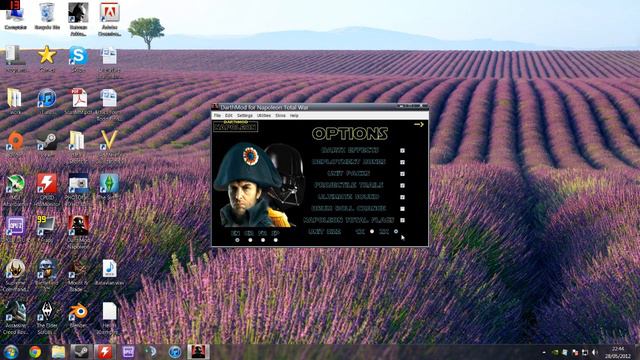
Task: Click the yellow next-page arrow in DarthMod
Action: point(419,124)
